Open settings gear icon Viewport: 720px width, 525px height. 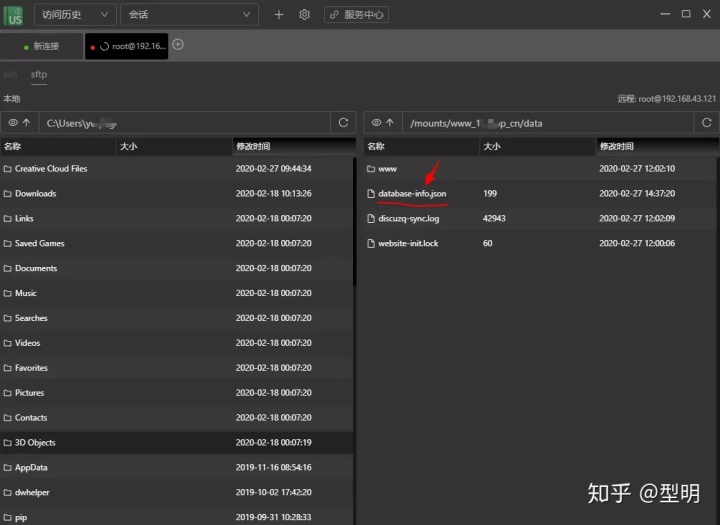pyautogui.click(x=304, y=15)
